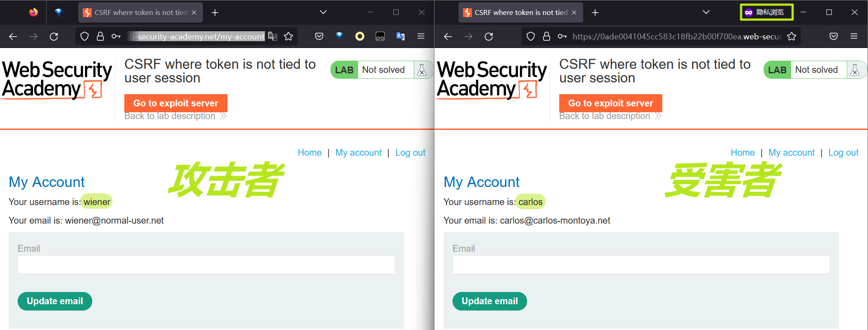Open the spectacles extension icon in the left toolbar

coord(380,37)
